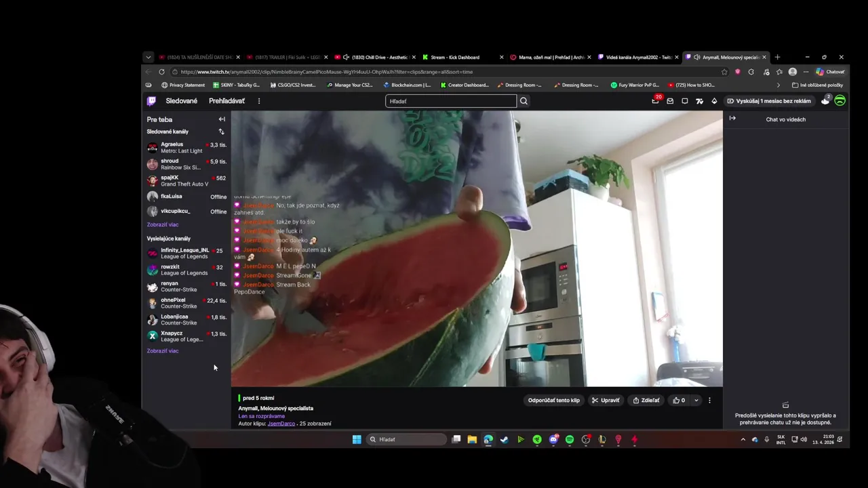Open Spotify from the taskbar

coord(570,439)
